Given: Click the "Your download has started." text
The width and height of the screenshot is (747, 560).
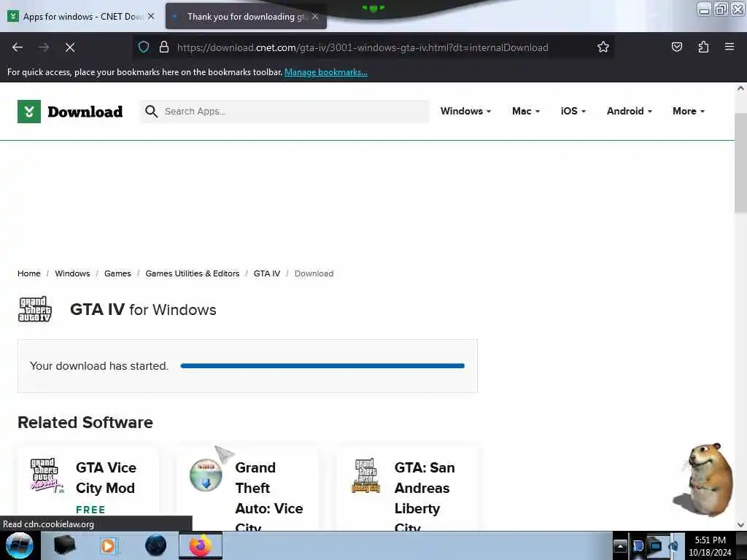Looking at the screenshot, I should point(99,366).
